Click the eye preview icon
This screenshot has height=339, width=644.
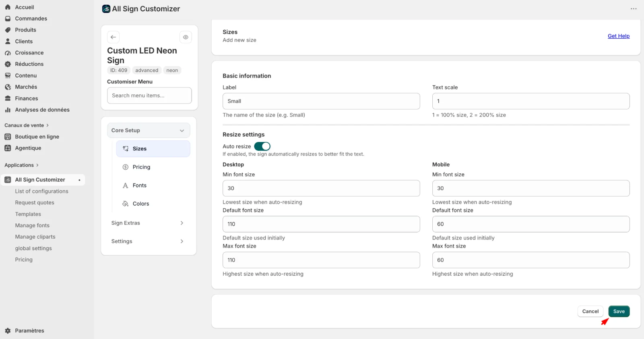(x=186, y=37)
